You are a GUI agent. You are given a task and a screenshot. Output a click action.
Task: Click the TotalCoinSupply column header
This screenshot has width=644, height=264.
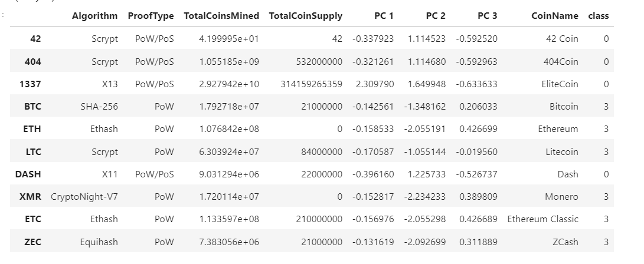pyautogui.click(x=306, y=16)
